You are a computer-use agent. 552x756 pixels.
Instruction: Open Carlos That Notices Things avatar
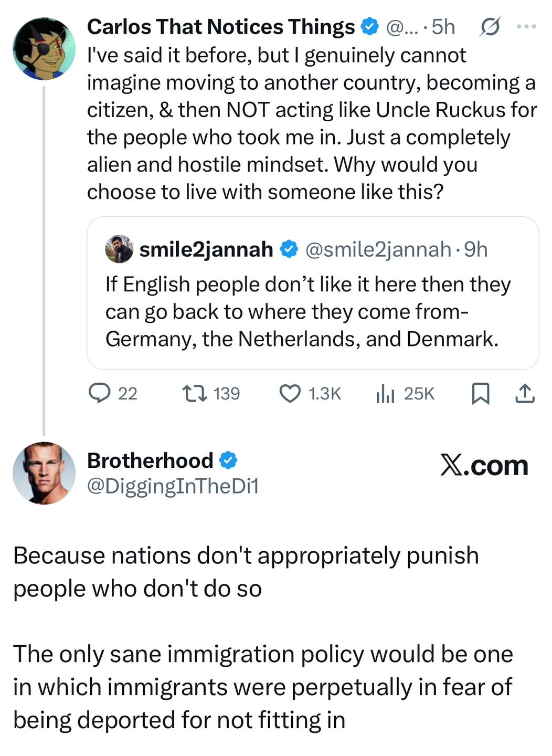click(44, 48)
